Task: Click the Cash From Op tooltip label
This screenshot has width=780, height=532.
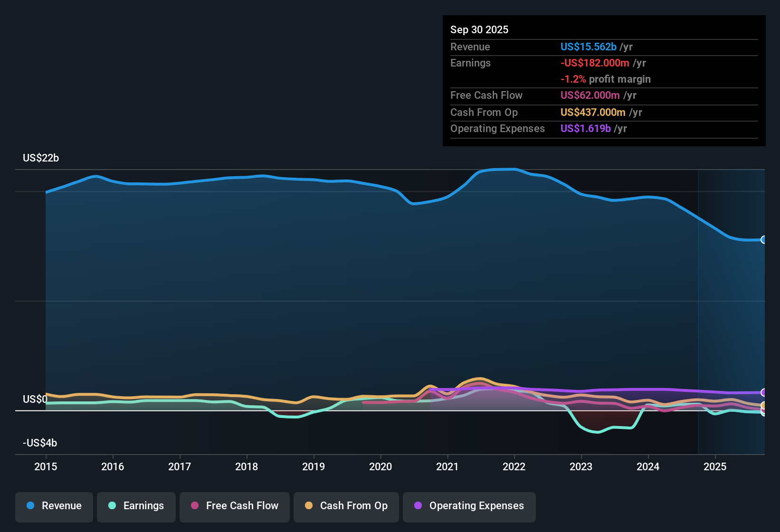Action: click(x=484, y=113)
